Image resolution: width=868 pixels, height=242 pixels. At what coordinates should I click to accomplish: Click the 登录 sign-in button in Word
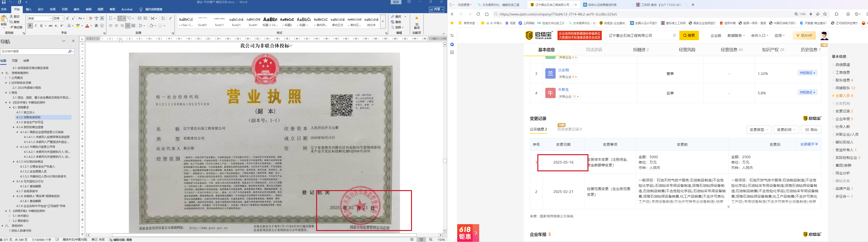tap(396, 2)
